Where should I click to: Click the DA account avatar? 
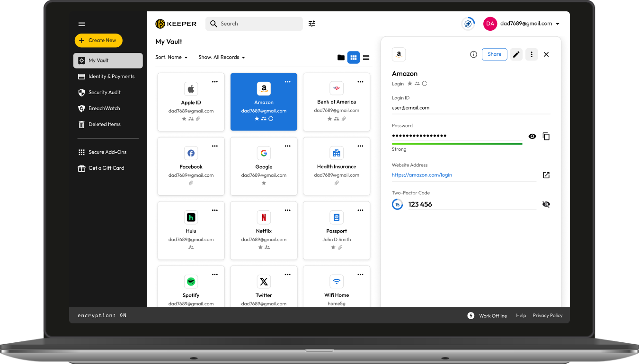click(x=490, y=24)
